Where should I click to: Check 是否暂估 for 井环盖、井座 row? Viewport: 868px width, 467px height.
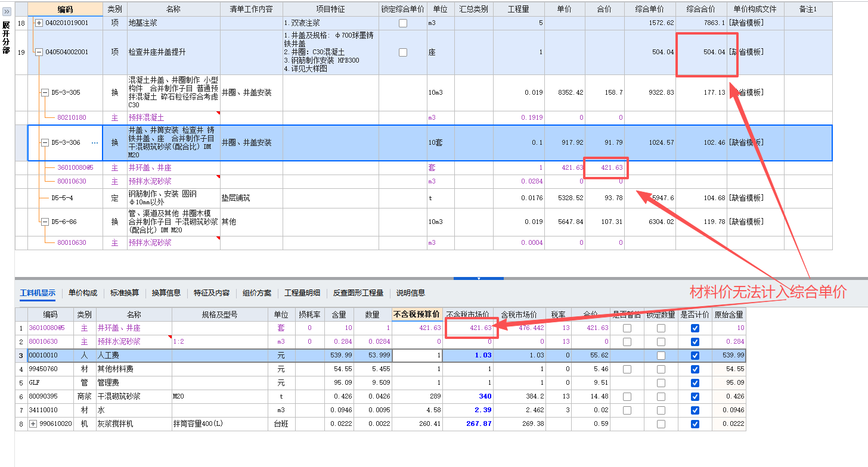[627, 328]
